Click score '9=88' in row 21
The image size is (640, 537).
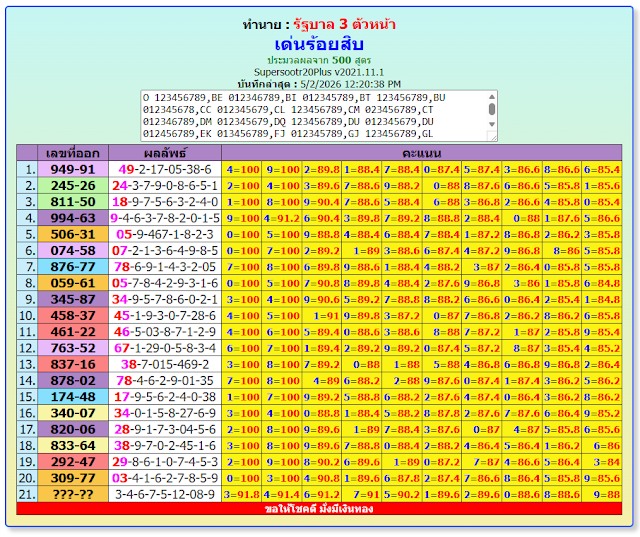pyautogui.click(x=602, y=494)
